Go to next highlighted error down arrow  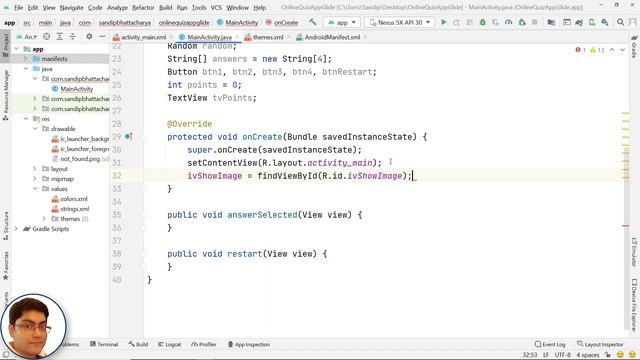point(622,50)
